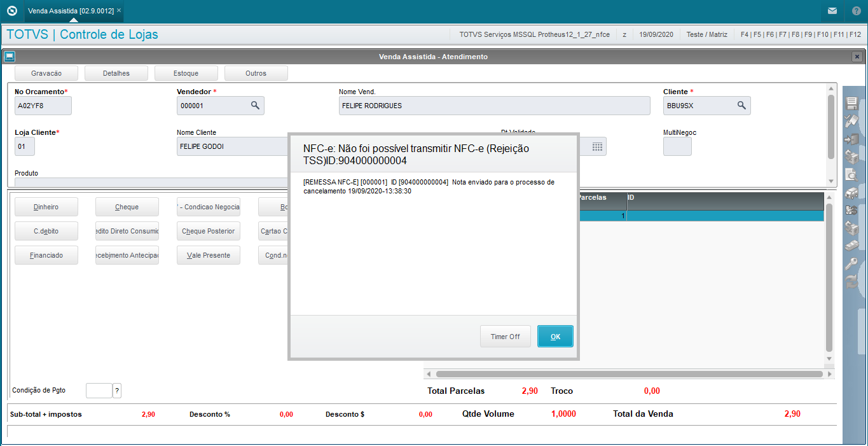Screen dimensions: 868x446
Task: Open the Outros menu
Action: [256, 73]
